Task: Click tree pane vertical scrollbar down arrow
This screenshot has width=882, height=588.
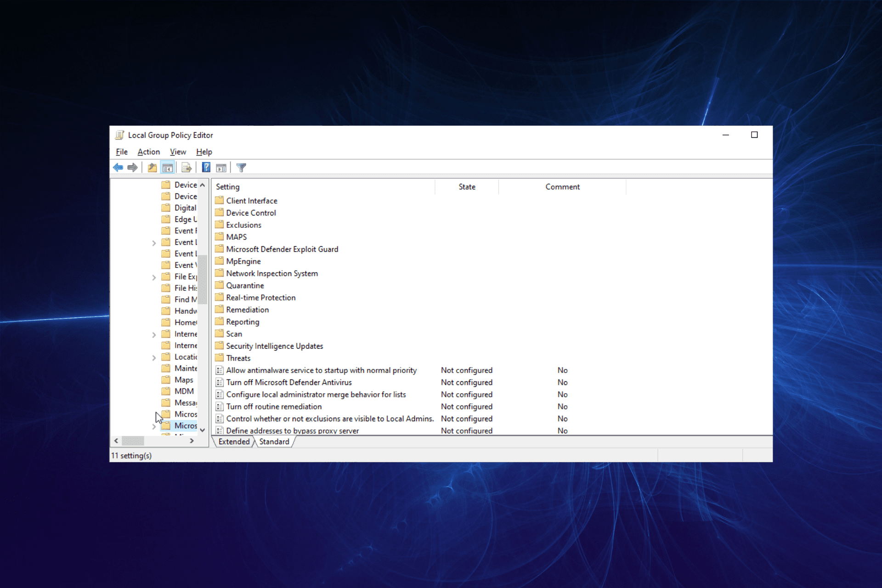Action: click(203, 430)
